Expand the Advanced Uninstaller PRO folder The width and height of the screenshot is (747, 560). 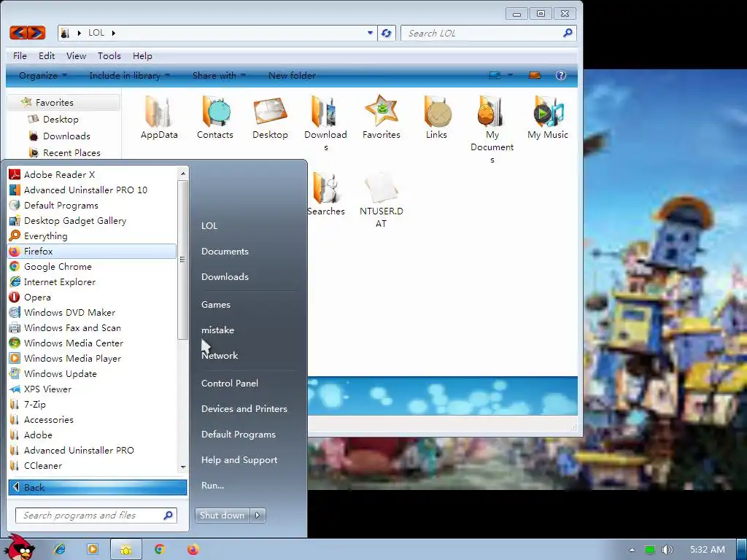pos(92,450)
